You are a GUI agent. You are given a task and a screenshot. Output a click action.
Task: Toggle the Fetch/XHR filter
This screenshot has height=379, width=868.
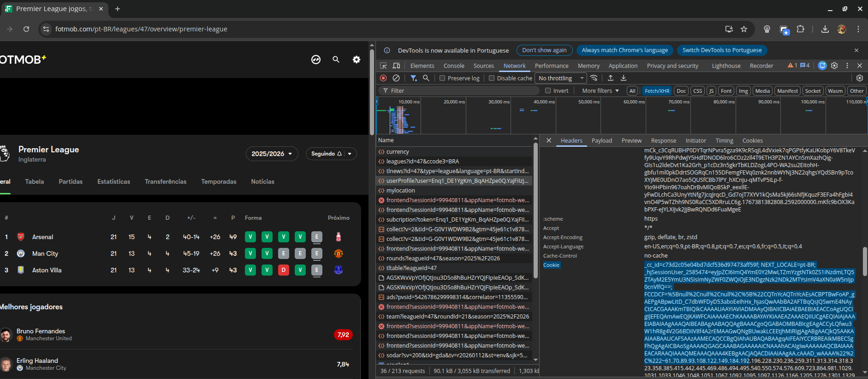tap(657, 91)
